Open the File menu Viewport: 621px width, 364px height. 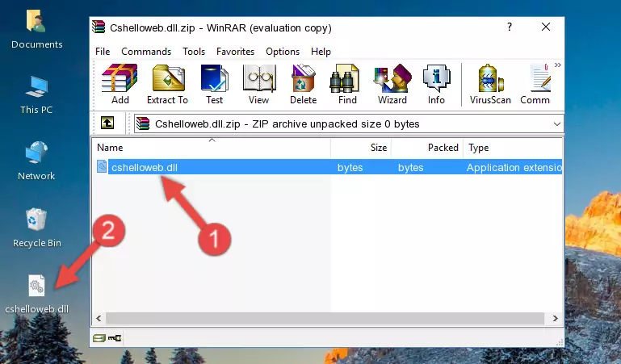[103, 52]
